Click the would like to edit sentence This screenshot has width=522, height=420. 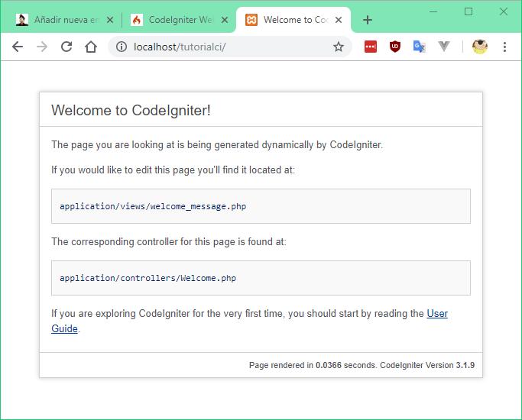[x=173, y=170]
